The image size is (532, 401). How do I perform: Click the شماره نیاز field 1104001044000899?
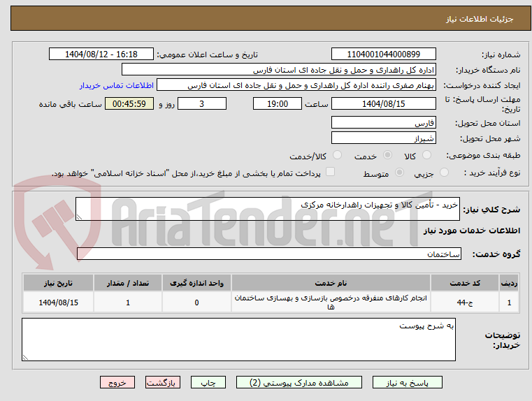point(383,54)
